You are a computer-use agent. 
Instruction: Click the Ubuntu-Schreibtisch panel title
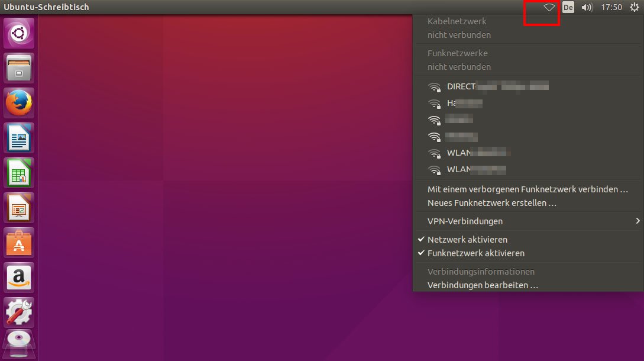click(46, 7)
